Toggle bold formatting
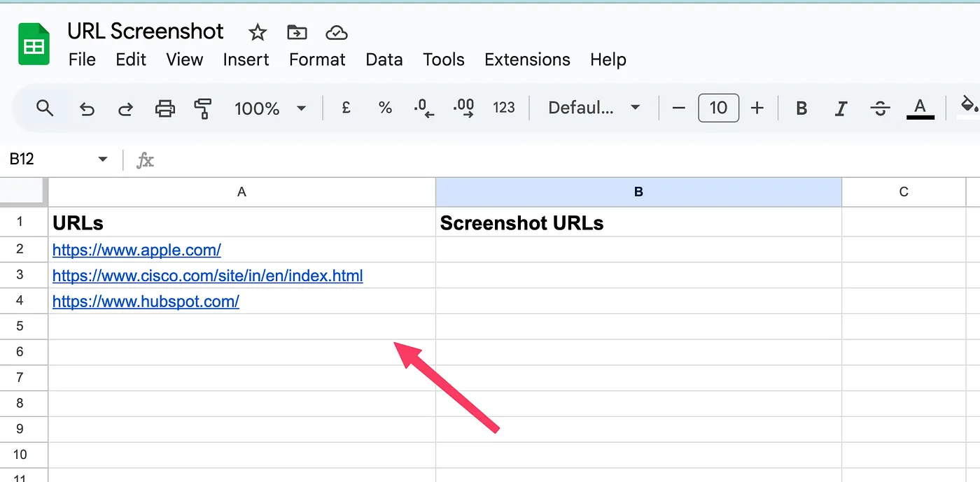 tap(802, 108)
